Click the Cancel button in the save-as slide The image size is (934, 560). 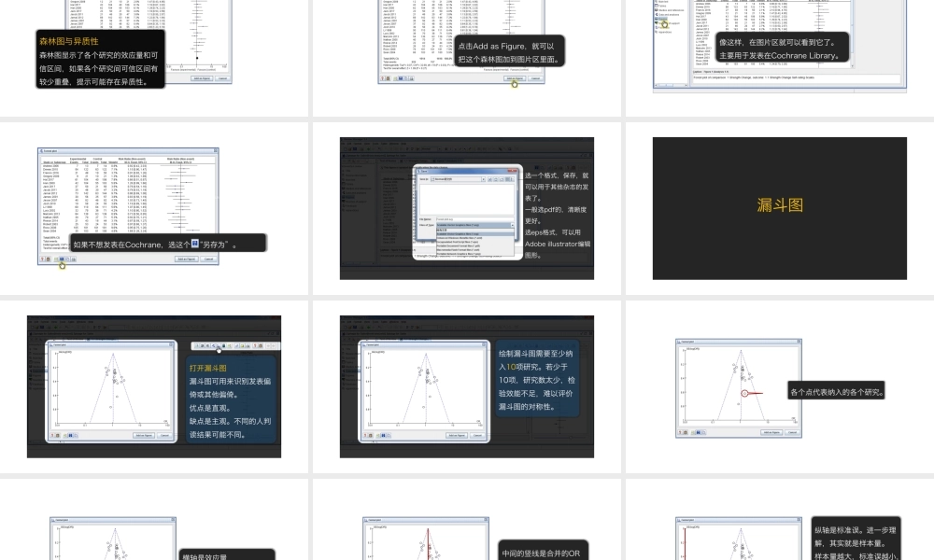(x=209, y=259)
